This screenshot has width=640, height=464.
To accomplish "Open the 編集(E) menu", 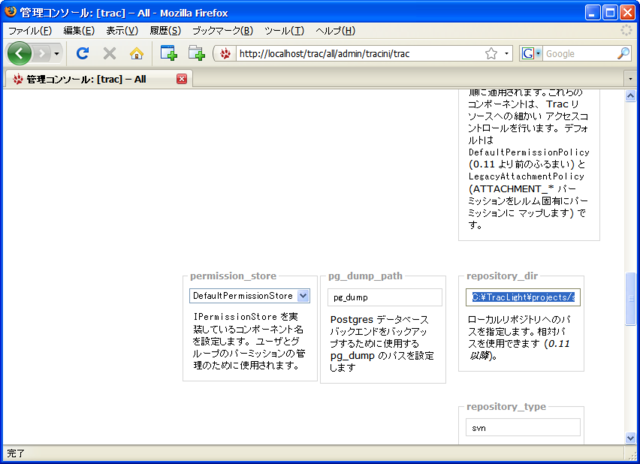I will [79, 31].
